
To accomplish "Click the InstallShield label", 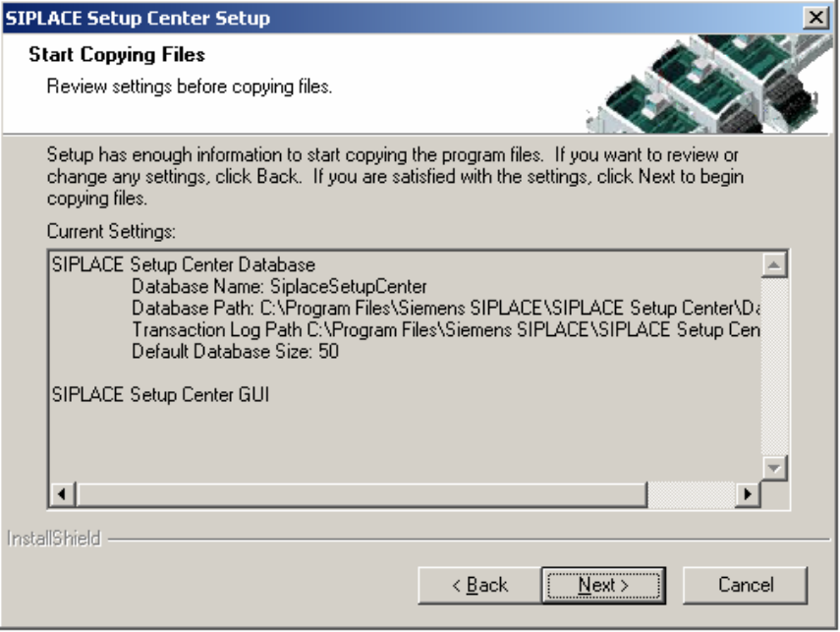I will 53,540.
